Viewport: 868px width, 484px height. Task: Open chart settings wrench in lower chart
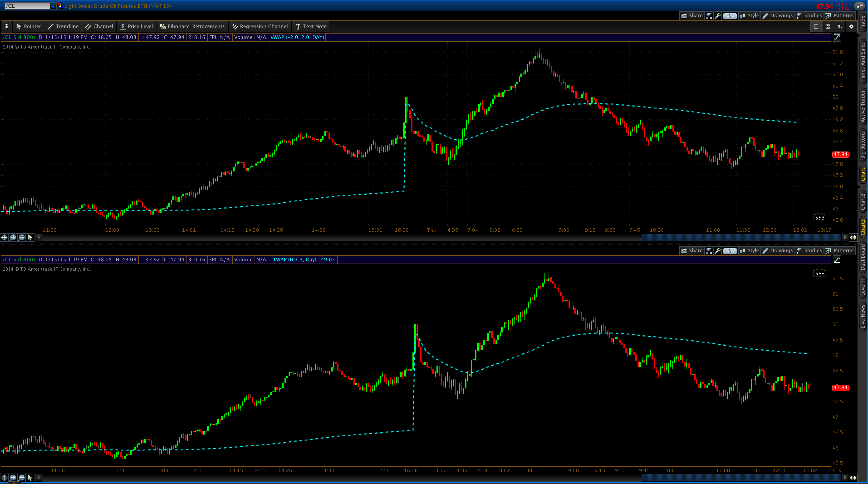[717, 251]
